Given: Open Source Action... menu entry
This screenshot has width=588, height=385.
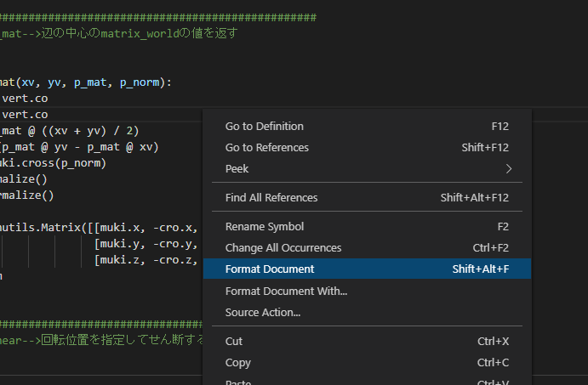Looking at the screenshot, I should click(x=263, y=313).
